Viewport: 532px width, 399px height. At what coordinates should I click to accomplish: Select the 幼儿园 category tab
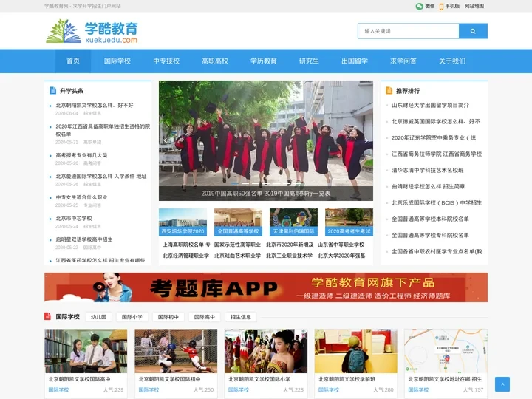98,317
